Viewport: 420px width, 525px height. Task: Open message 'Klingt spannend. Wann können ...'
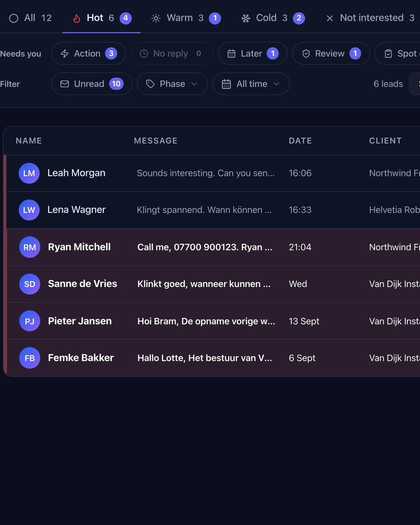(204, 210)
